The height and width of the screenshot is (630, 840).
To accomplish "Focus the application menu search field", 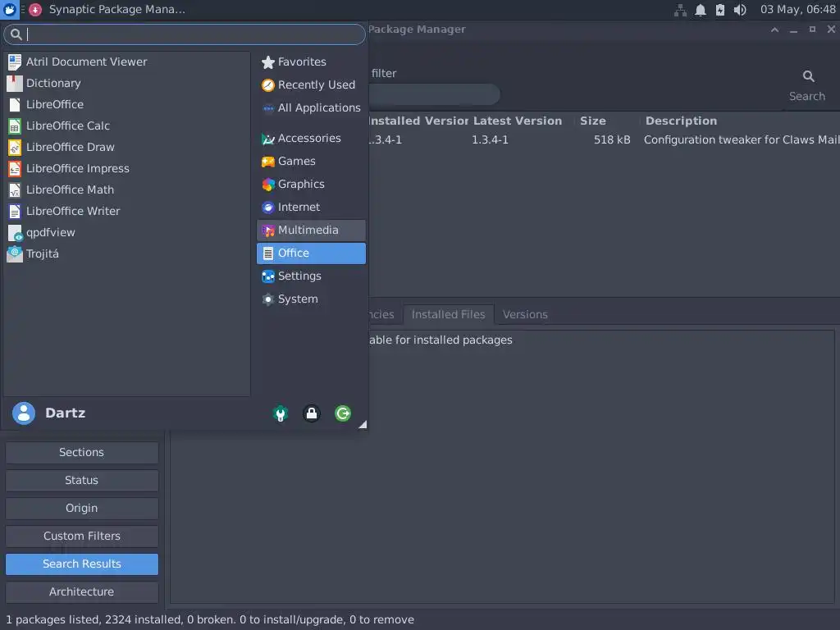I will coord(185,34).
